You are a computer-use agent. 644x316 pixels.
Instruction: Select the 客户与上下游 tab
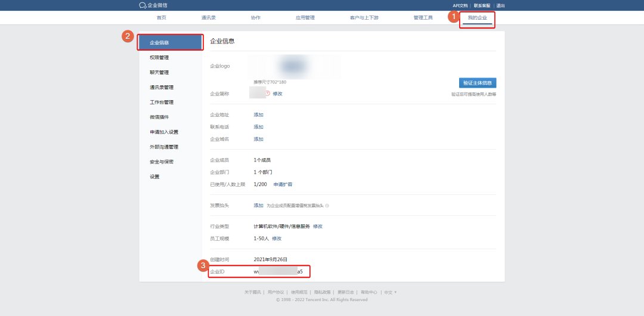pos(364,18)
